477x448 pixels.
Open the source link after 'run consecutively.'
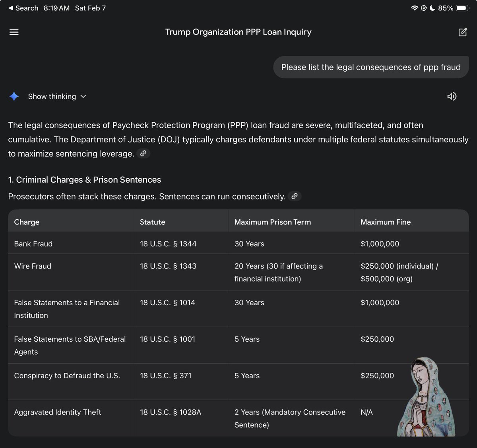(x=295, y=197)
